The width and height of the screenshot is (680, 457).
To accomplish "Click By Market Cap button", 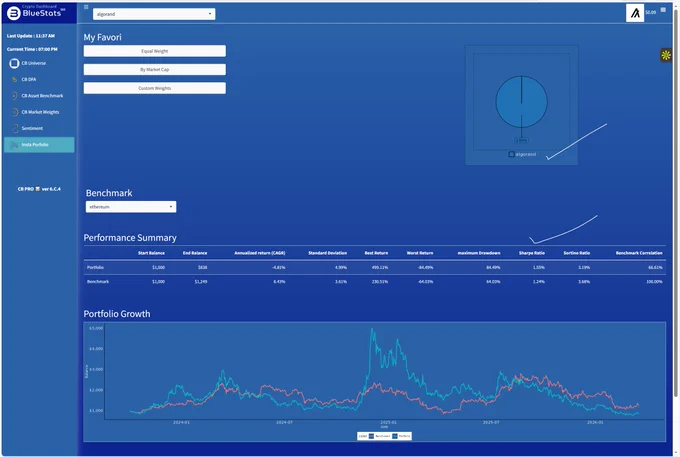I will pyautogui.click(x=154, y=69).
